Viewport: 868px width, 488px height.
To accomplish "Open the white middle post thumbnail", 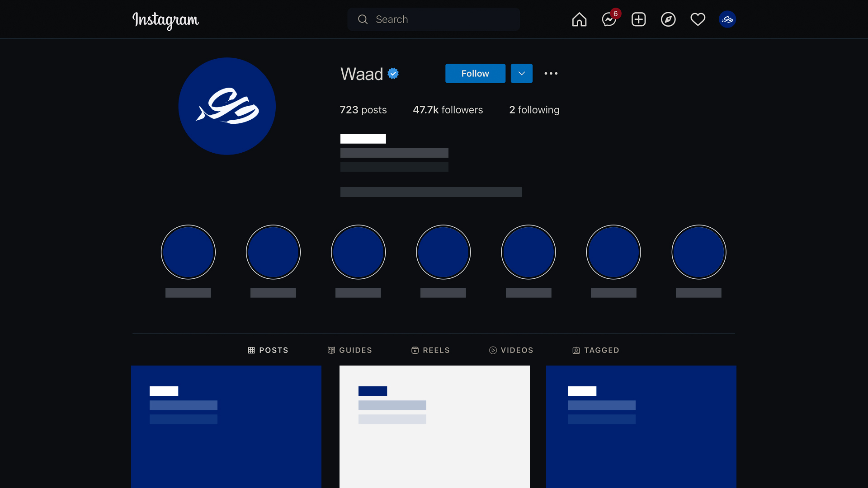I will click(434, 427).
